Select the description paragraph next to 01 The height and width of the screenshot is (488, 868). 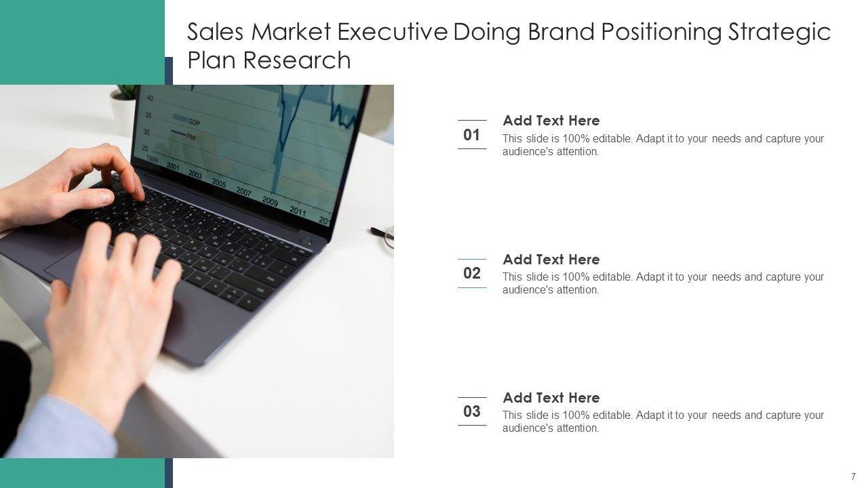pyautogui.click(x=663, y=145)
